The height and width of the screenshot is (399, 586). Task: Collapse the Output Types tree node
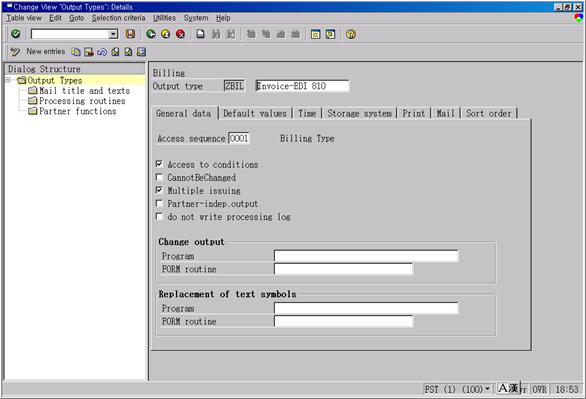pyautogui.click(x=8, y=80)
